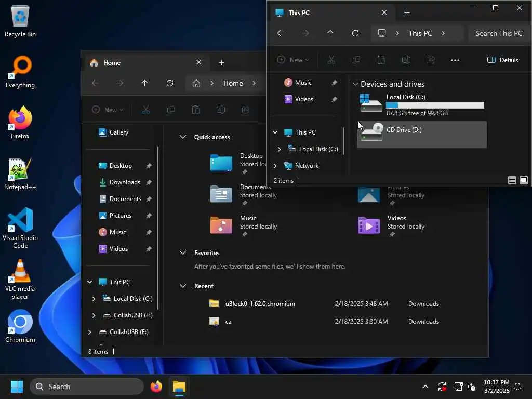Screen dimensions: 532x399
Task: Click Share icon in This PC toolbar
Action: (x=431, y=60)
